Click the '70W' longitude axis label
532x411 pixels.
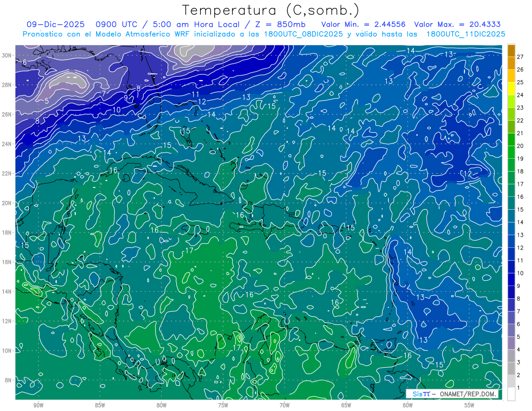(285, 405)
